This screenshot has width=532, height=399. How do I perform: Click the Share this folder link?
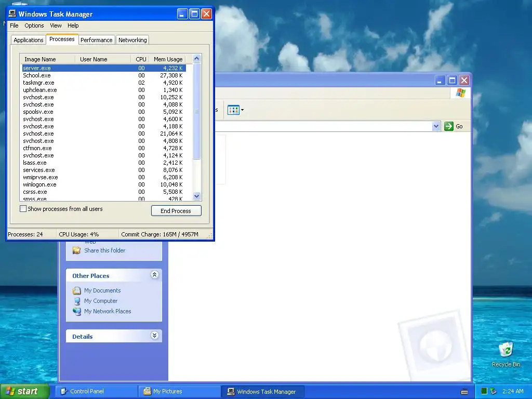(104, 250)
